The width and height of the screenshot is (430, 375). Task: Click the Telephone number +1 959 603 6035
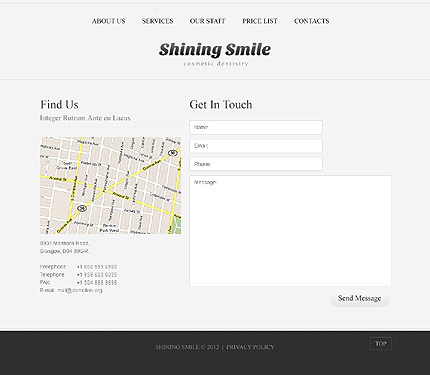[97, 275]
